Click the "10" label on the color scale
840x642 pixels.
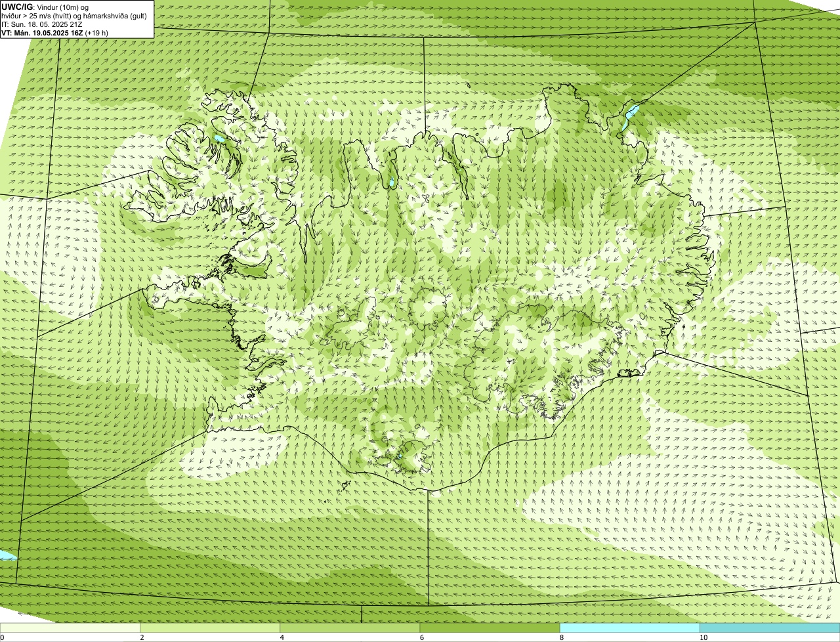tap(703, 637)
